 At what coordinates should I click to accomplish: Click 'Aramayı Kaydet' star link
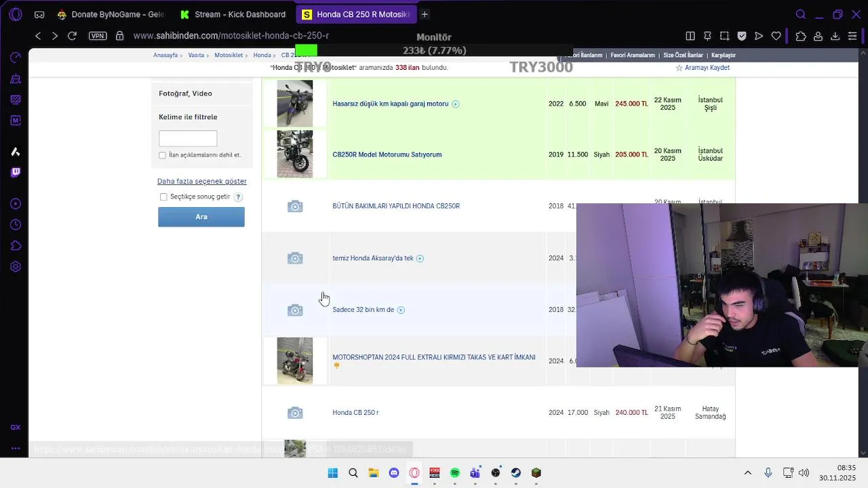(x=703, y=68)
